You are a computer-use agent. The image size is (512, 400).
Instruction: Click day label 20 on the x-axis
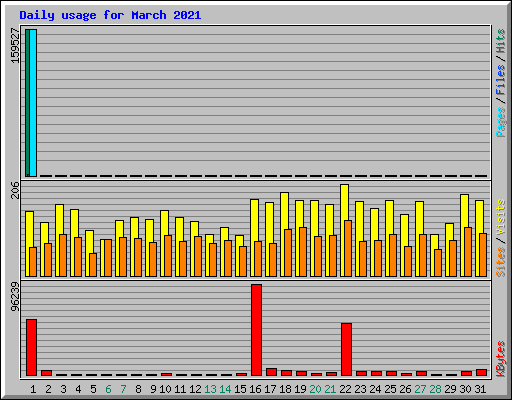coord(315,389)
